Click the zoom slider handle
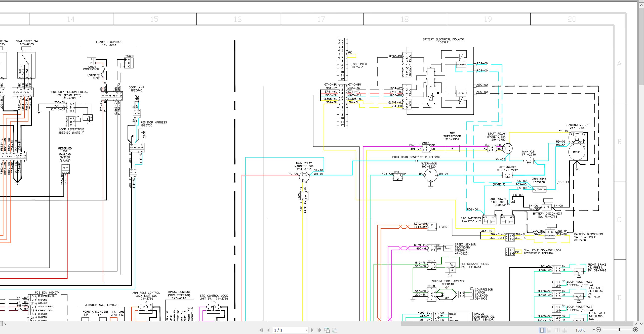This screenshot has width=644, height=334. pyautogui.click(x=619, y=330)
